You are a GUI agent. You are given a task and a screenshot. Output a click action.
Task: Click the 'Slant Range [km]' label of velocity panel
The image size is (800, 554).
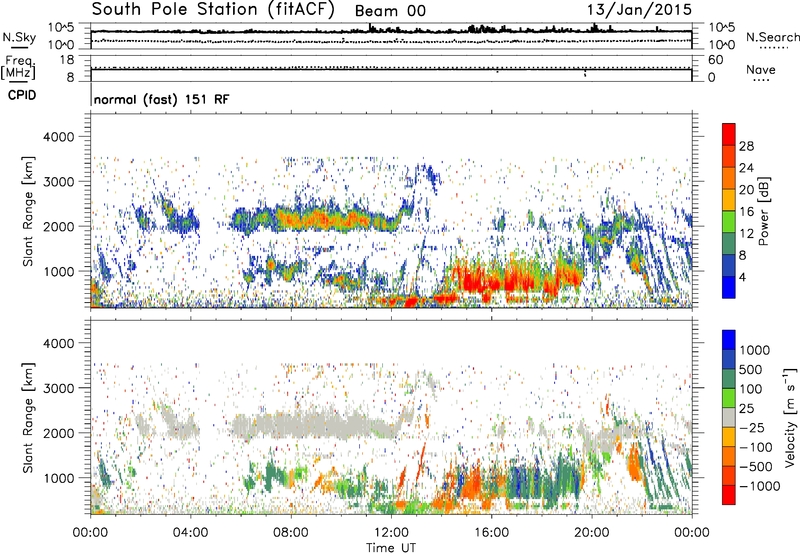(29, 417)
